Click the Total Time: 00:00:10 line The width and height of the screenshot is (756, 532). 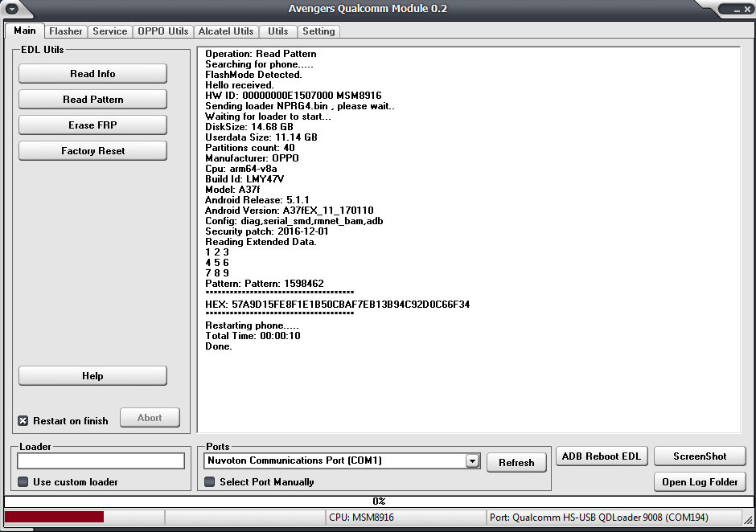253,336
